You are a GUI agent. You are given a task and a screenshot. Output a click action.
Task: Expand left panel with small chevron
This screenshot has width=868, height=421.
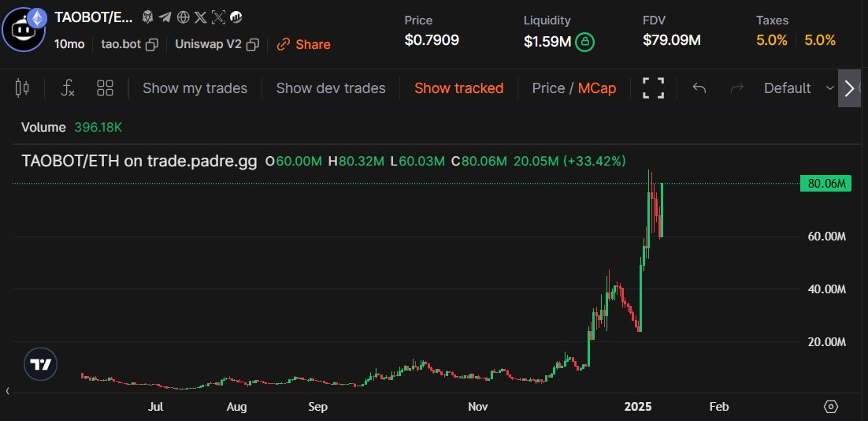point(8,391)
